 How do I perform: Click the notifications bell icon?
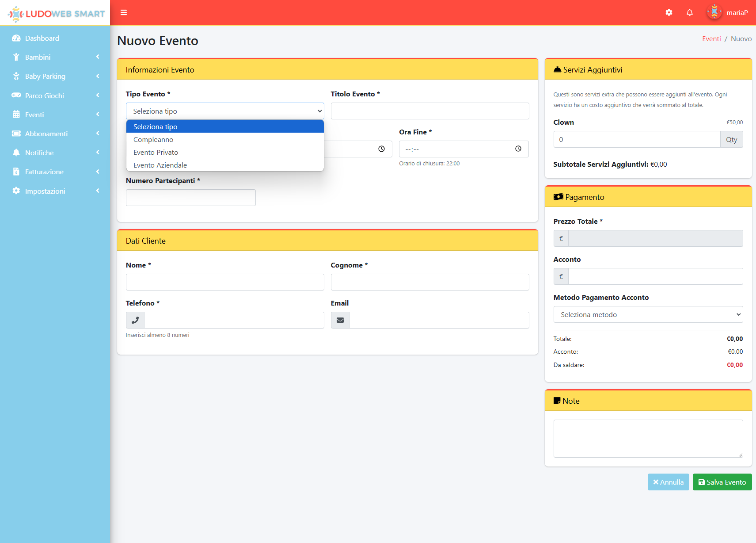690,12
